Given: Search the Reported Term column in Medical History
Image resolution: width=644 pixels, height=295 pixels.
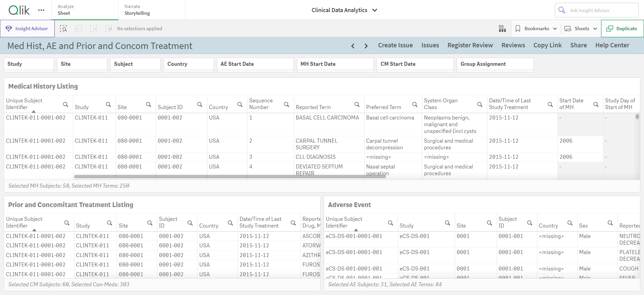Looking at the screenshot, I should pyautogui.click(x=357, y=105).
